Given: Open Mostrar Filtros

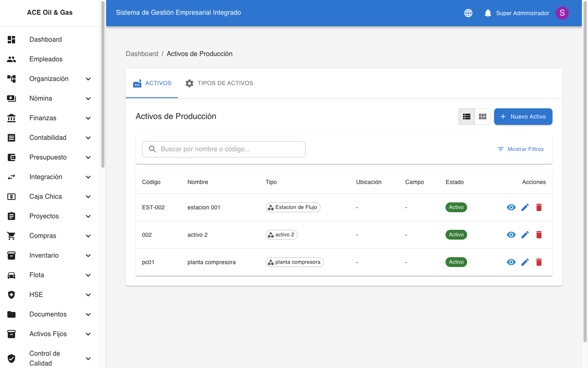Looking at the screenshot, I should (x=520, y=149).
